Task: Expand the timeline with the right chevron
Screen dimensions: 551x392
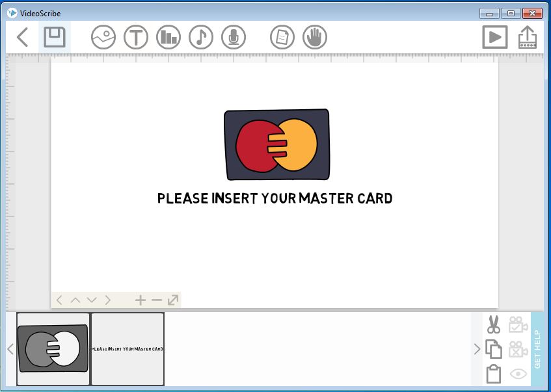Action: pos(476,349)
